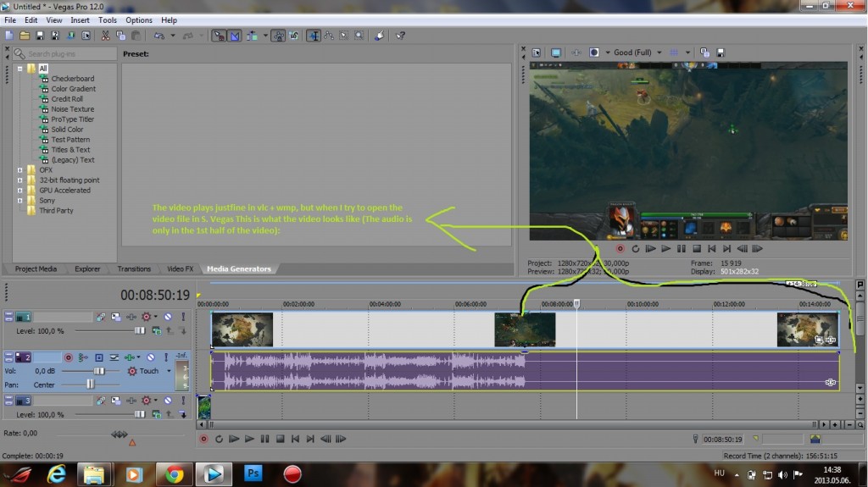Open the Touch automation mode dropdown
This screenshot has width=868, height=487.
169,371
